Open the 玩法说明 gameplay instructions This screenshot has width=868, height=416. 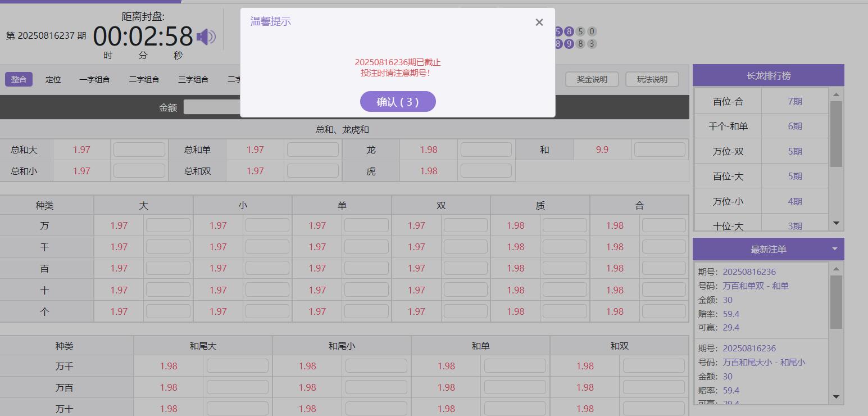652,79
